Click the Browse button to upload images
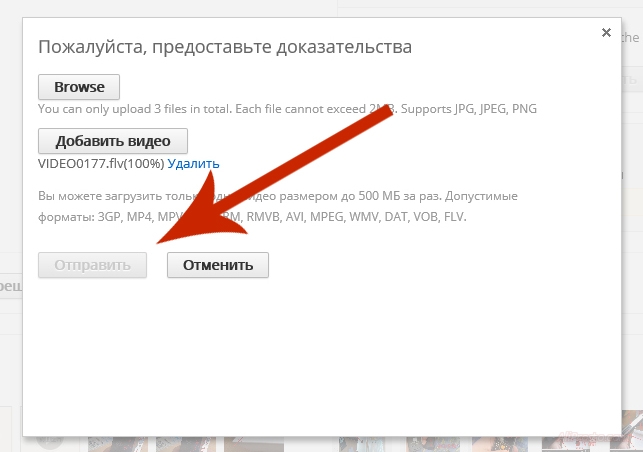The image size is (643, 452). [79, 87]
